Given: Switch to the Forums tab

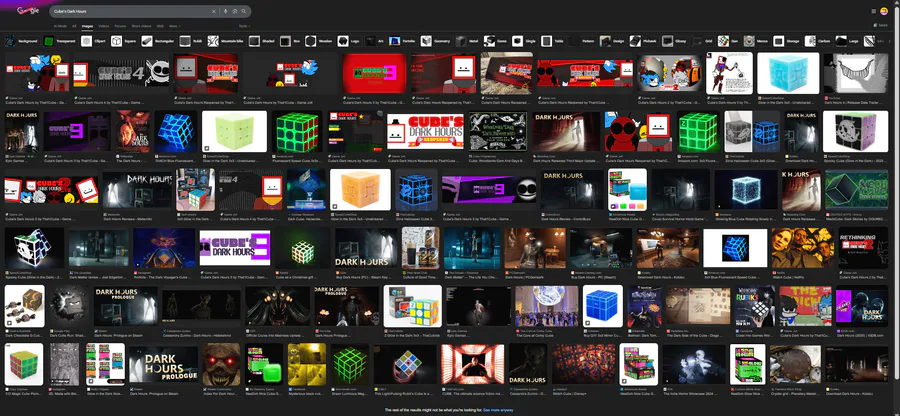Looking at the screenshot, I should coord(120,26).
